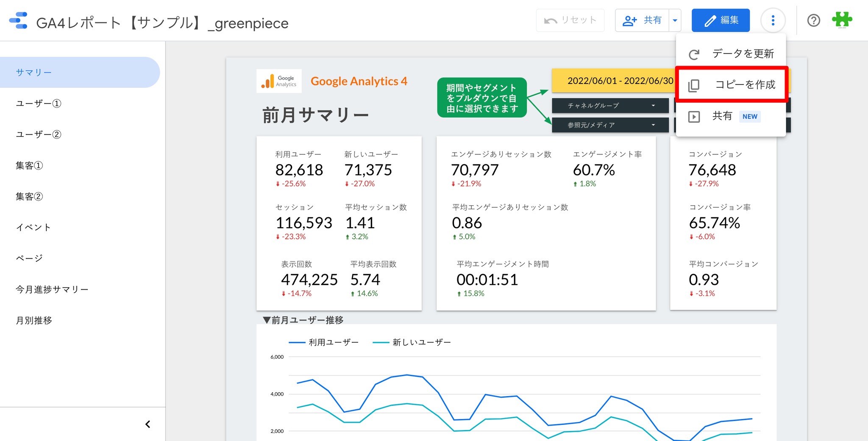The image size is (868, 441).
Task: Click the 利用ユーザー legend entry in chart
Action: (x=324, y=342)
